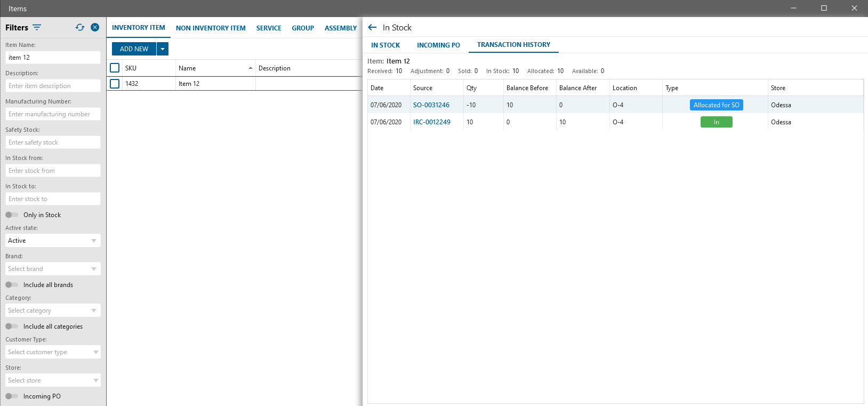Open the Select category dropdown
The width and height of the screenshot is (868, 406).
click(x=53, y=311)
